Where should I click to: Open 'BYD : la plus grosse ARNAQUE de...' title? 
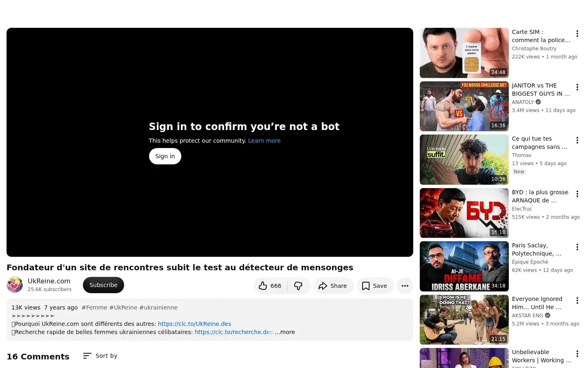tap(540, 196)
